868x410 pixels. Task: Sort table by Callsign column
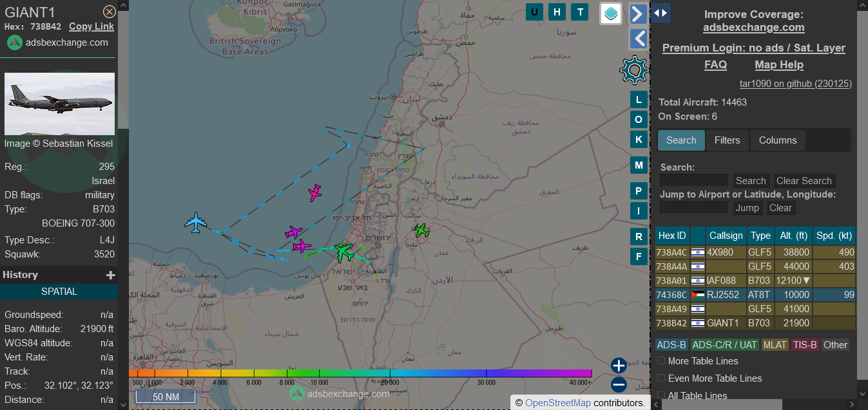tap(726, 236)
